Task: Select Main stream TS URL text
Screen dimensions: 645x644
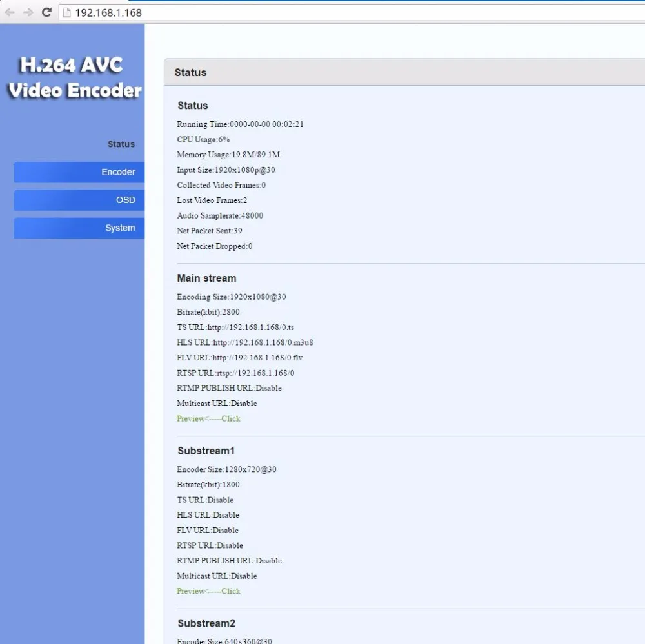Action: (235, 327)
